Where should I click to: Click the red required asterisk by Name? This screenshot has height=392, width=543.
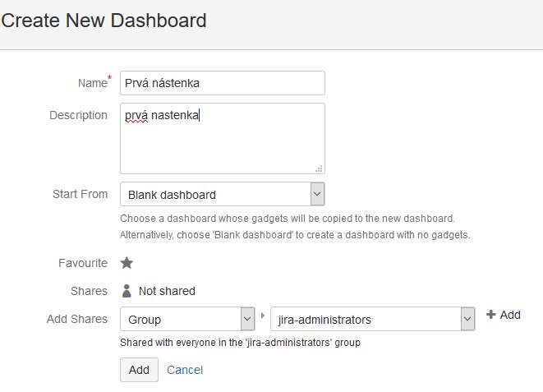click(x=110, y=77)
